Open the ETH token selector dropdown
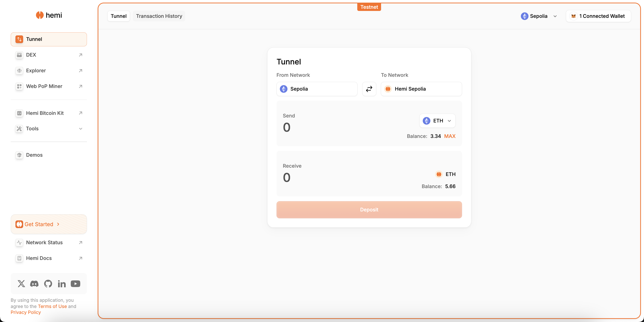Screen dimensions: 644x322 point(438,121)
